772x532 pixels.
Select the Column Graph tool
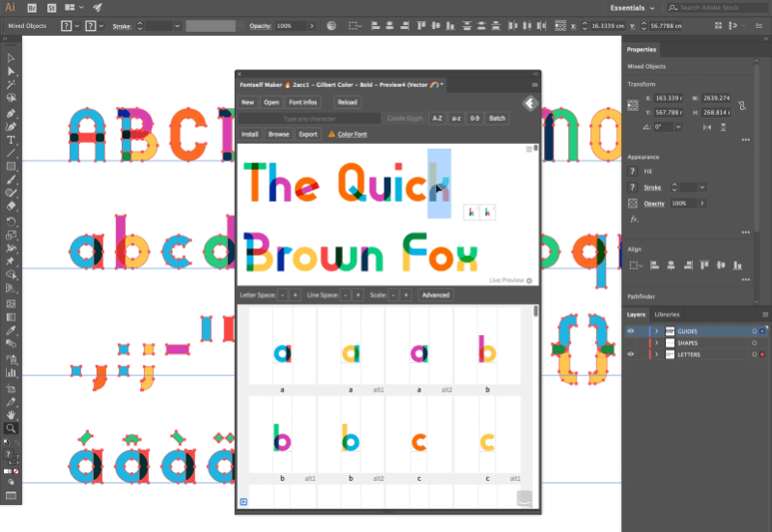coord(11,373)
